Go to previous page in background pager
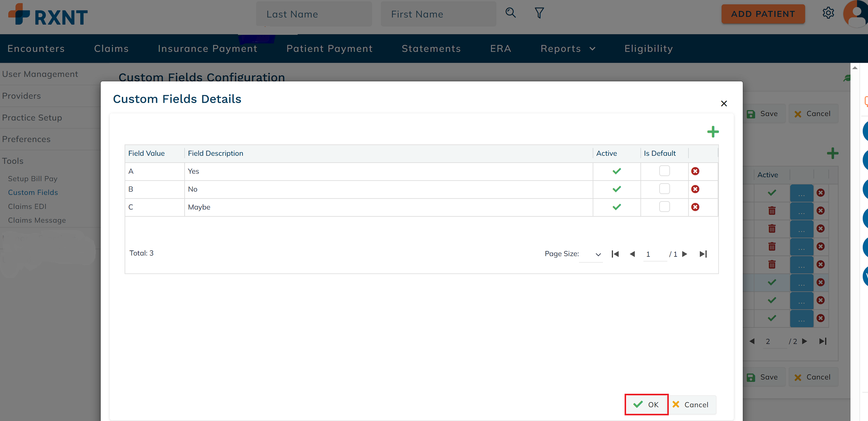 752,341
